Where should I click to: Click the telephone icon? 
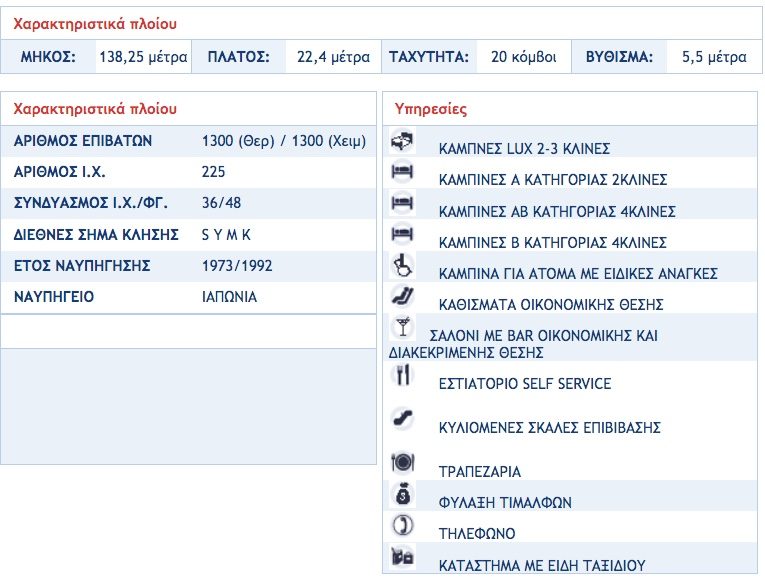[403, 525]
